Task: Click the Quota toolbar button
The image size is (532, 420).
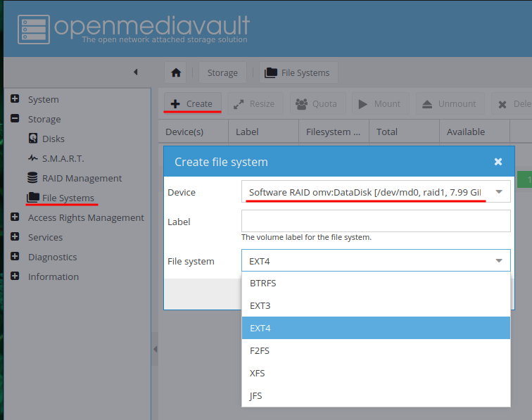Action: click(317, 103)
